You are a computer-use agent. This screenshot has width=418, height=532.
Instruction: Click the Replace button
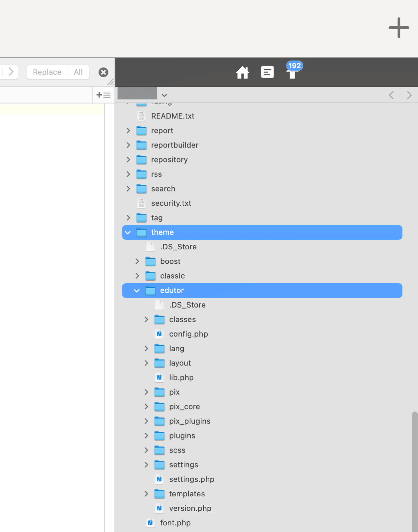47,72
